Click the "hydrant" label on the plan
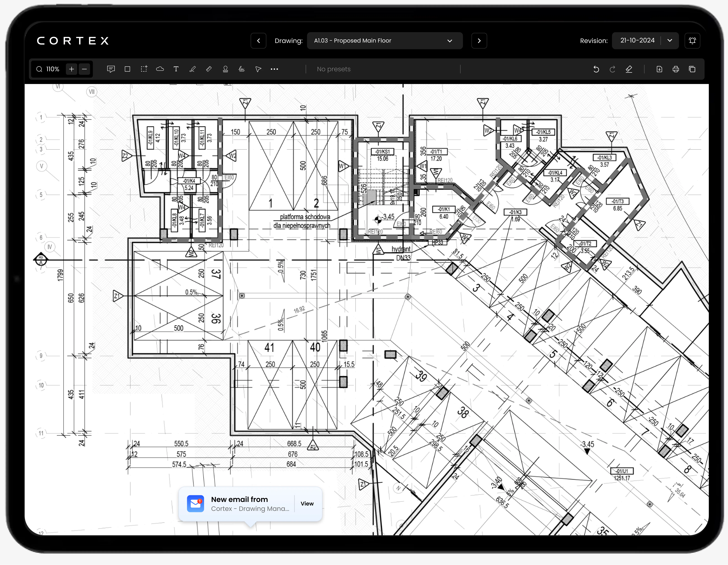Image resolution: width=728 pixels, height=565 pixels. [401, 249]
